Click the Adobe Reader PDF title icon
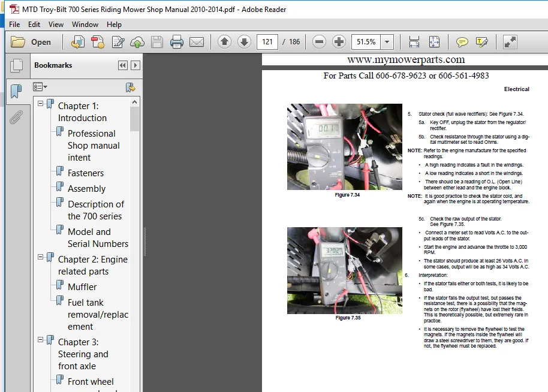Image resolution: width=548 pixels, height=392 pixels. 14,9
